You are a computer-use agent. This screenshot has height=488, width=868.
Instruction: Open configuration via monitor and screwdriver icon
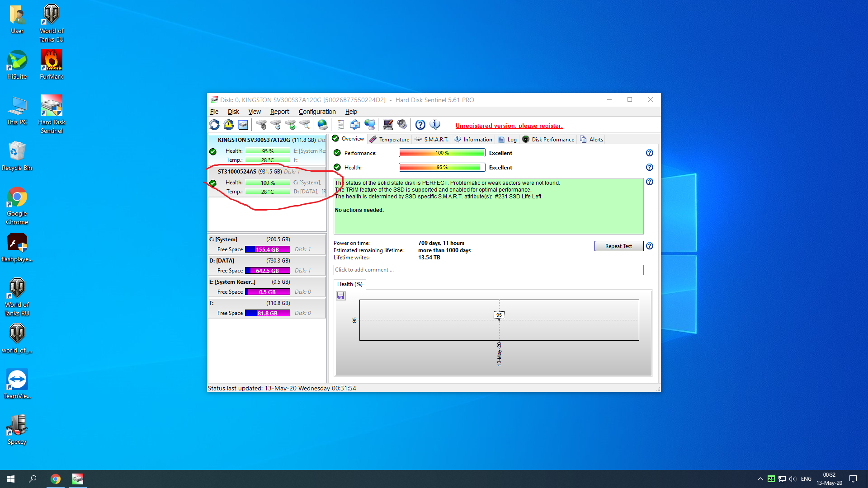tap(387, 125)
